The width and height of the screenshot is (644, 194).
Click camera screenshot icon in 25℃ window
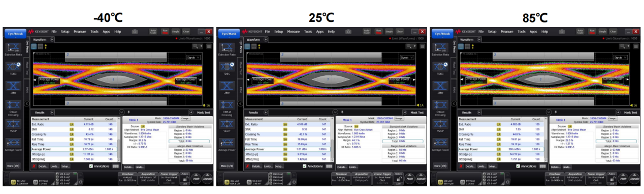tap(348, 32)
